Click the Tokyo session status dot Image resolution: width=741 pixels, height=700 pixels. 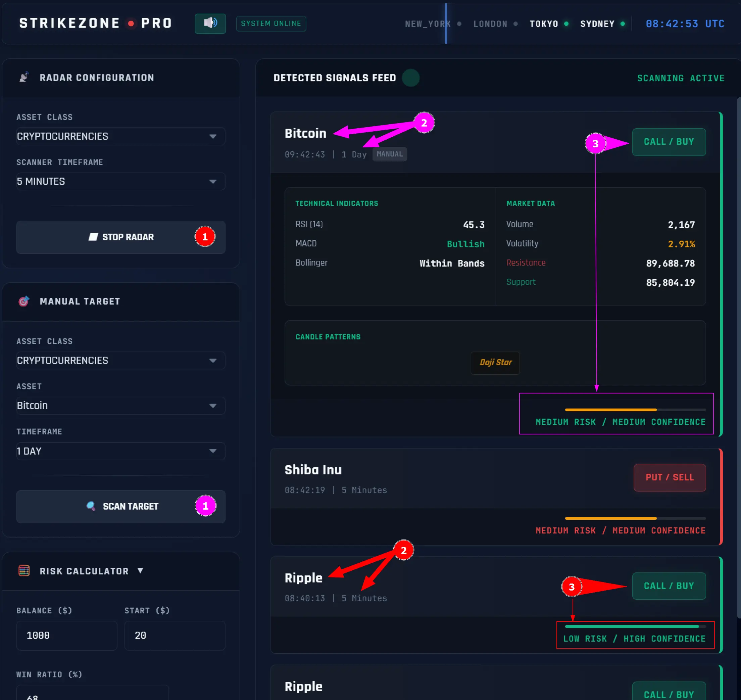[566, 24]
